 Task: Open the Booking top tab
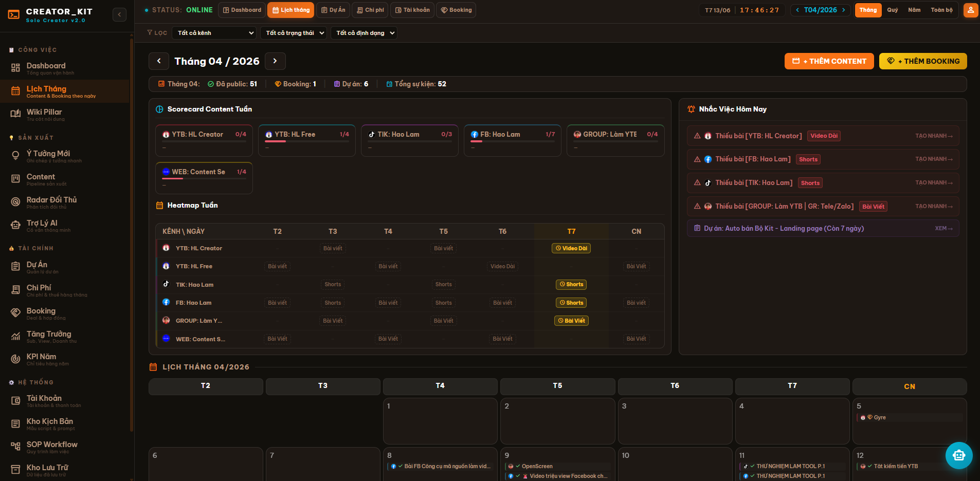[x=456, y=10]
